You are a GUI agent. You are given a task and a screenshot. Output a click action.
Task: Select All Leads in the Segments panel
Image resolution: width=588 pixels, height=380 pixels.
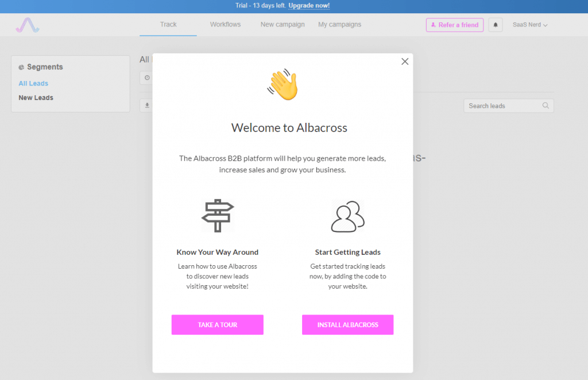point(33,83)
